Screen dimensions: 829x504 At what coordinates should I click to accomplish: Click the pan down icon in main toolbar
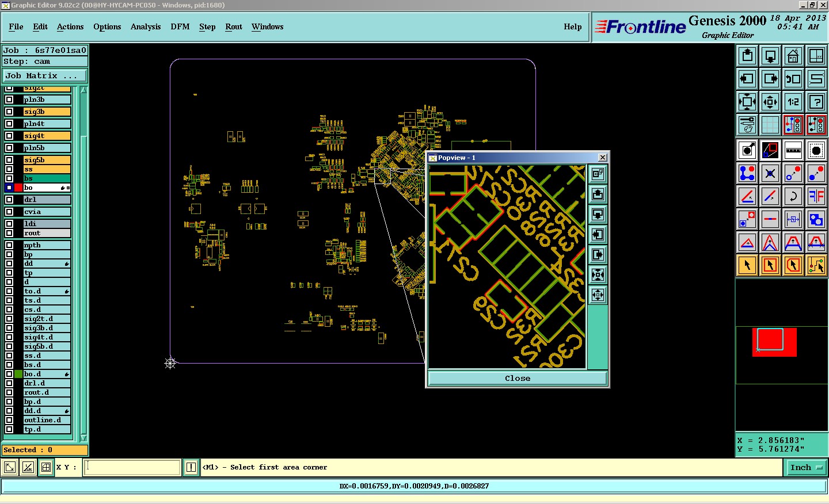770,56
